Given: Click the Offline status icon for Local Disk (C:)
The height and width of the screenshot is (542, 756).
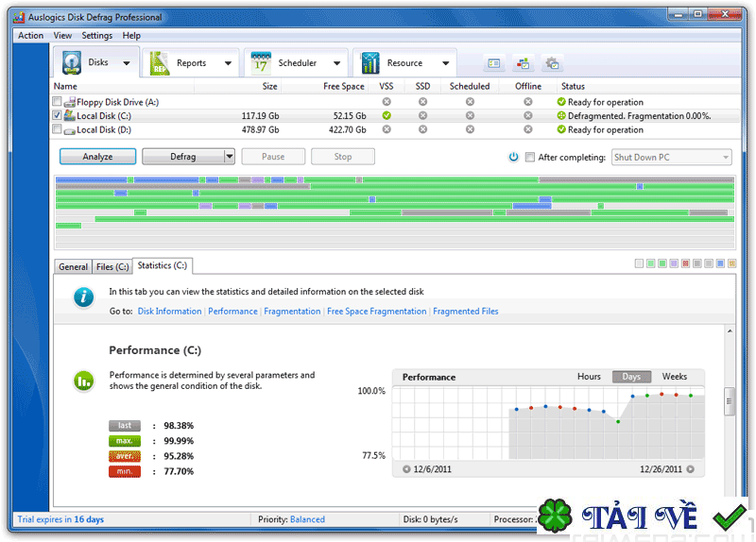Looking at the screenshot, I should (x=528, y=115).
